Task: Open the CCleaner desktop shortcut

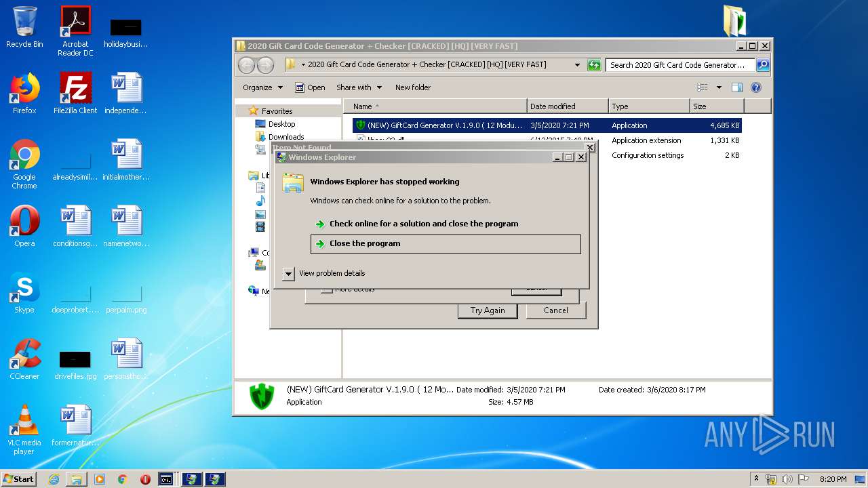Action: [24, 359]
